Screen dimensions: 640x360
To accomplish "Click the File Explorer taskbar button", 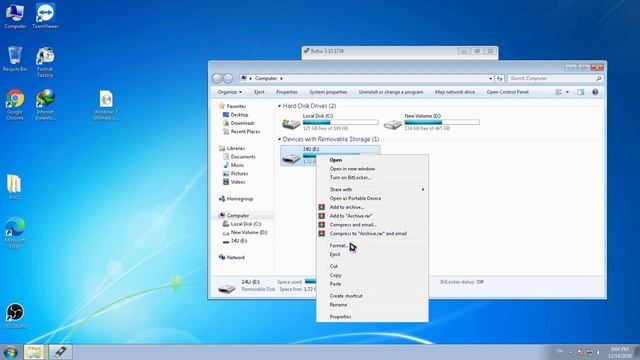I will [x=34, y=352].
